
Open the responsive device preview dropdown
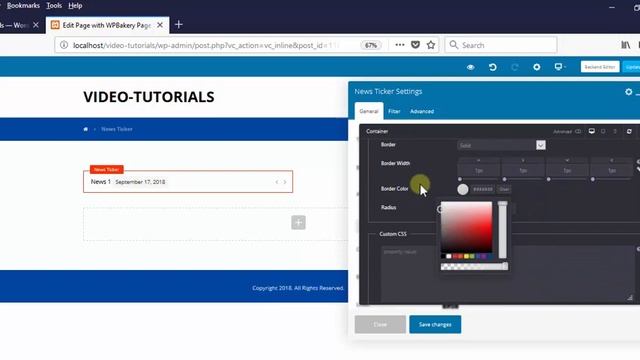[x=560, y=67]
